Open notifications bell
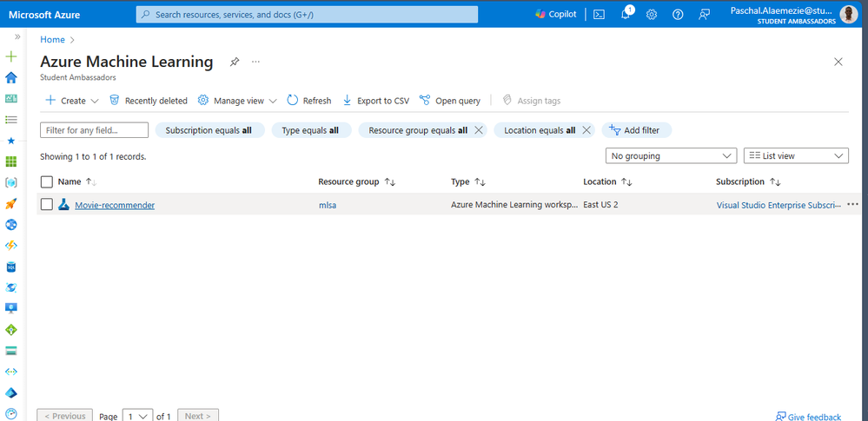868x421 pixels. (626, 15)
